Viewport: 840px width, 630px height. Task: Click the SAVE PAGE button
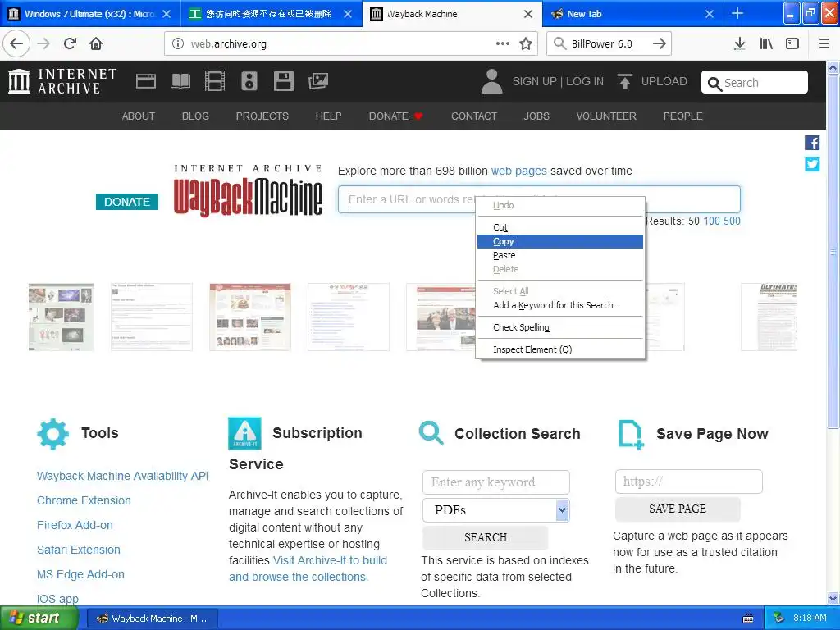tap(678, 509)
